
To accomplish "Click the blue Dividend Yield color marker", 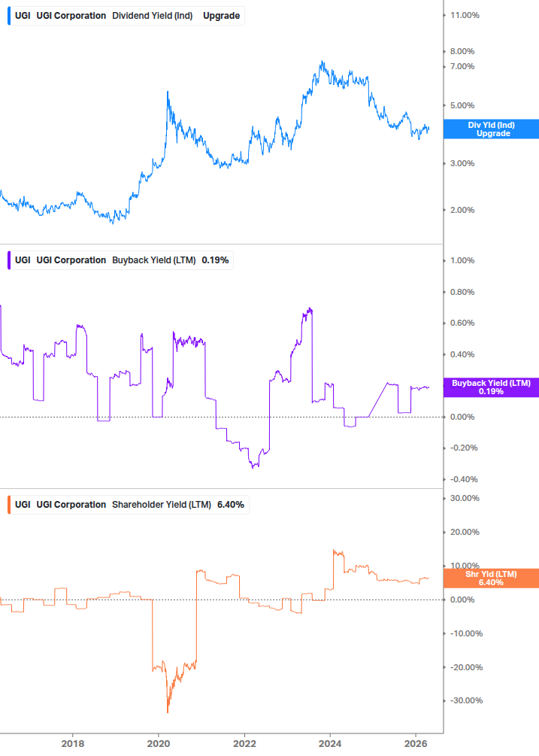I will pyautogui.click(x=9, y=16).
